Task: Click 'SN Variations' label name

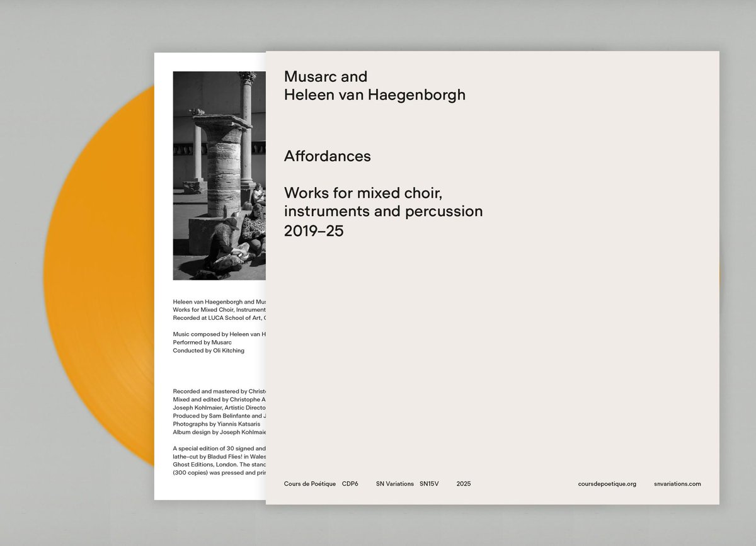Action: 395,484
